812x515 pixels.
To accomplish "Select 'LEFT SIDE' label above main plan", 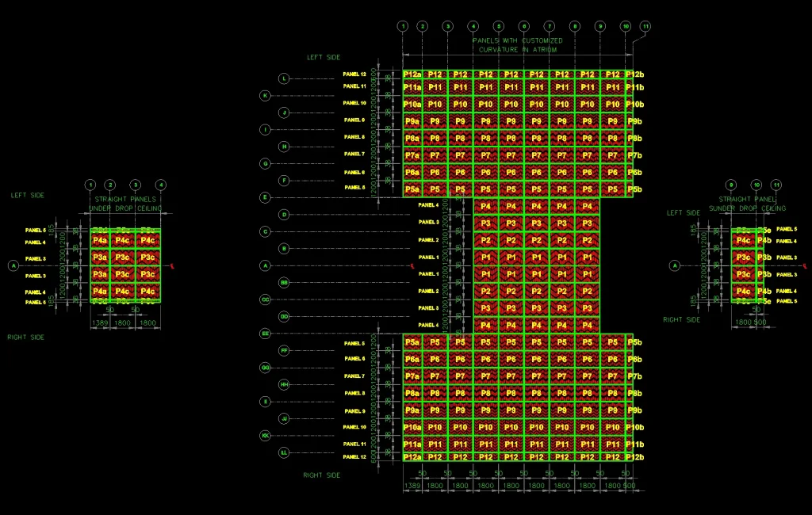I will click(324, 57).
